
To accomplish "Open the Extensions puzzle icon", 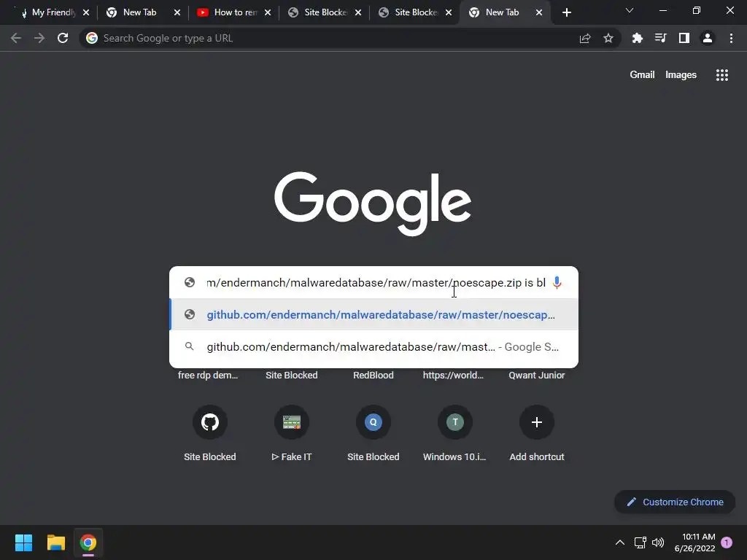I will (x=638, y=38).
